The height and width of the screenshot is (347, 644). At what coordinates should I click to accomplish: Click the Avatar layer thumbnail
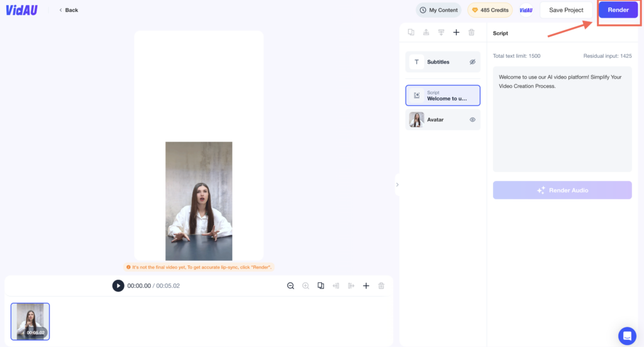pyautogui.click(x=416, y=119)
